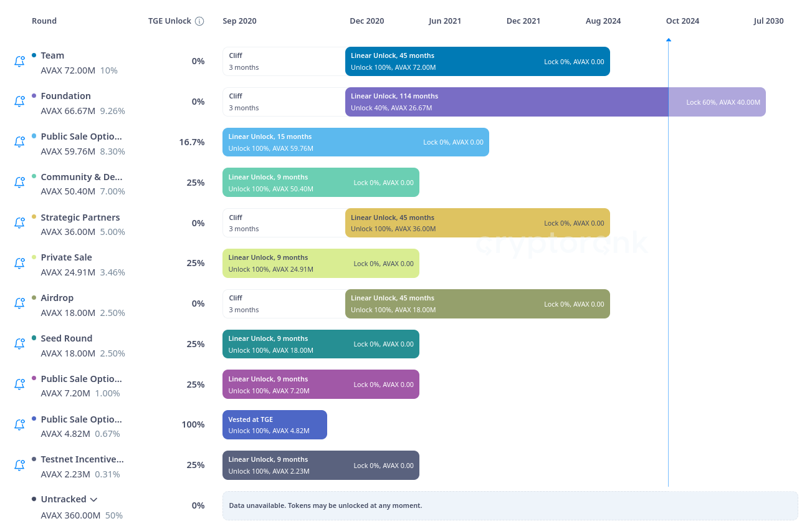Viewport: 812px width, 531px height.
Task: Click the notification bell for Foundation round
Action: point(19,102)
